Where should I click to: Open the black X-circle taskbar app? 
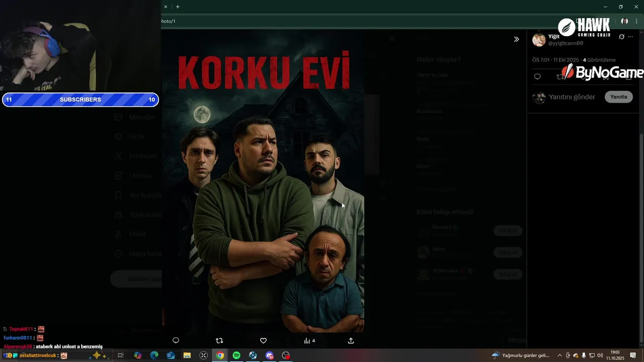pyautogui.click(x=204, y=355)
